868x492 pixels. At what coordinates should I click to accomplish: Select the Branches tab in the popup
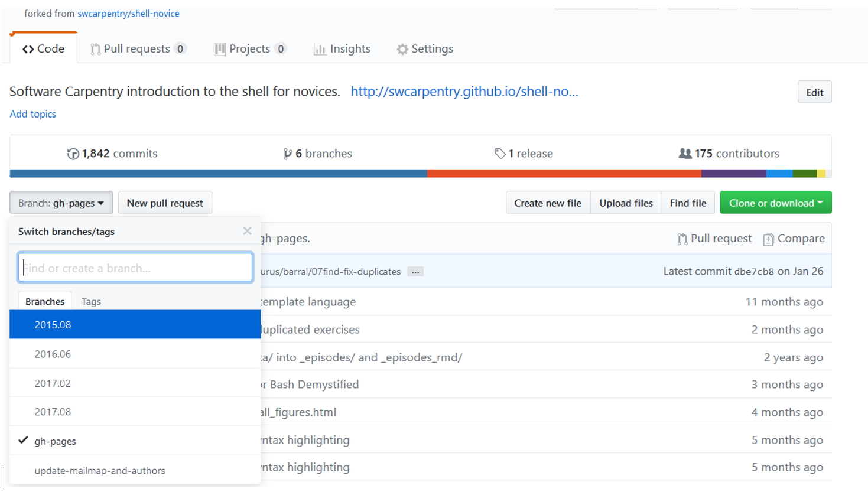point(45,301)
